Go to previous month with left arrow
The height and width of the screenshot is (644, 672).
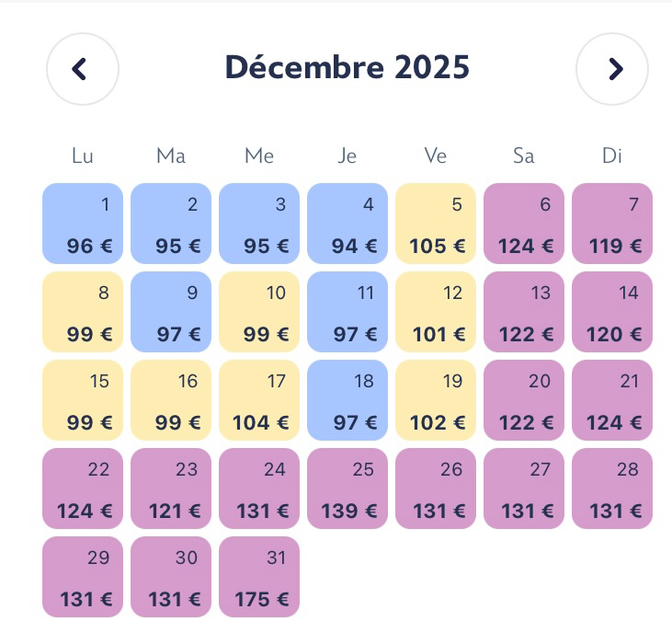point(82,69)
